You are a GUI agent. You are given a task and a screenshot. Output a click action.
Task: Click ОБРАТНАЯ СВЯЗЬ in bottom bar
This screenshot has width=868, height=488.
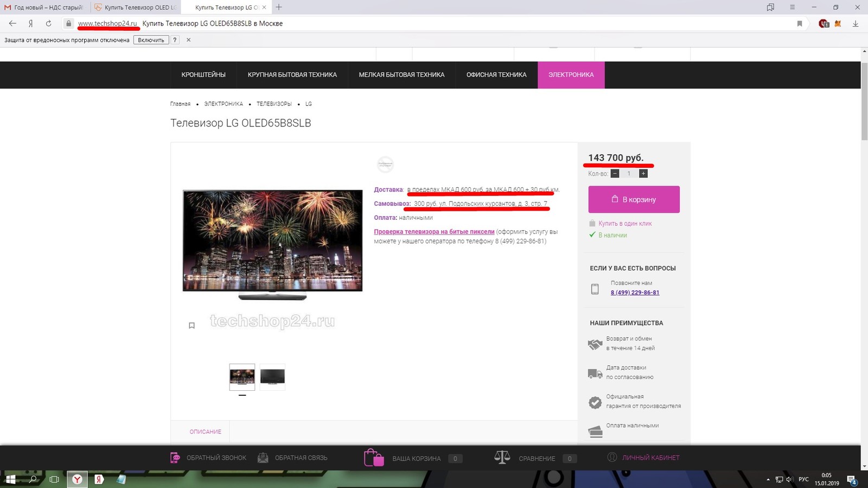292,458
